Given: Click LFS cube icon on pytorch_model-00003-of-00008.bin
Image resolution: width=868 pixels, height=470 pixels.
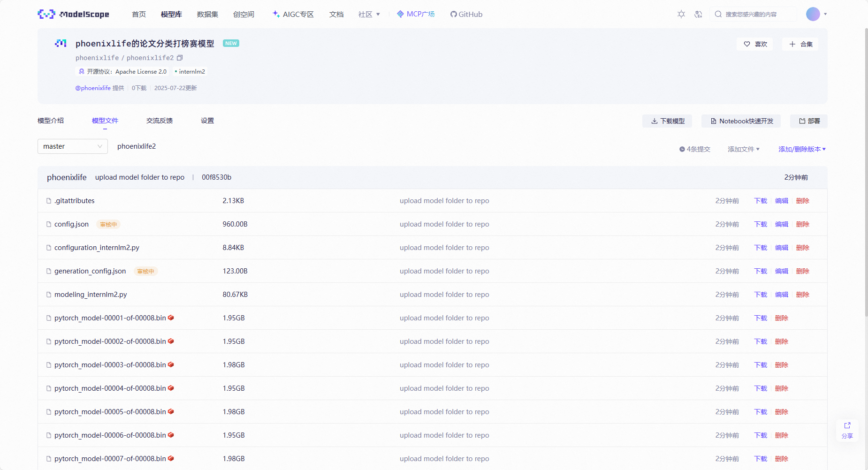Looking at the screenshot, I should [x=171, y=364].
